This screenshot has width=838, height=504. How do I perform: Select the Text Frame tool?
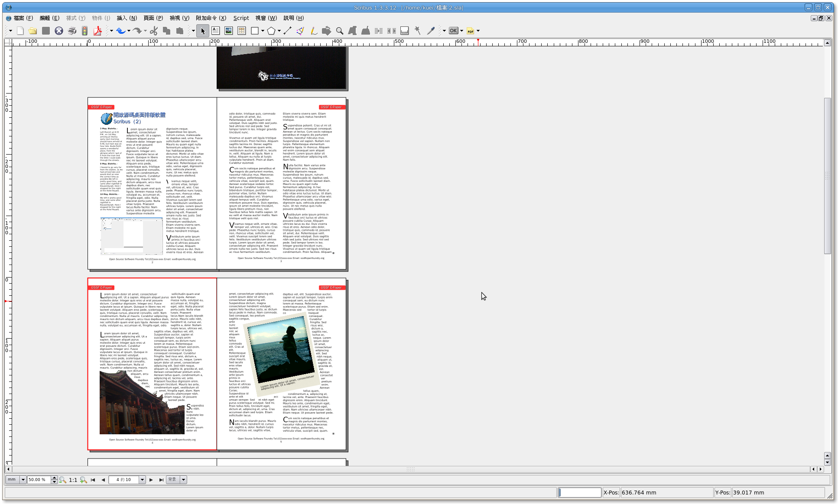pos(215,31)
